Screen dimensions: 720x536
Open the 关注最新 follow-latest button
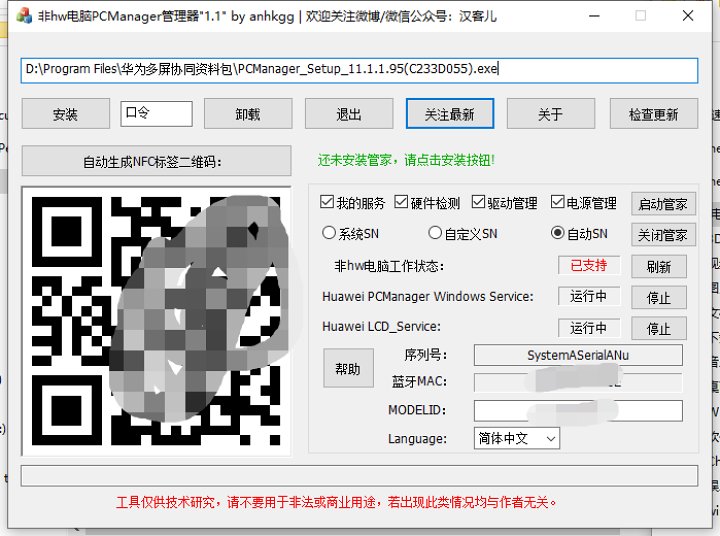[x=450, y=113]
